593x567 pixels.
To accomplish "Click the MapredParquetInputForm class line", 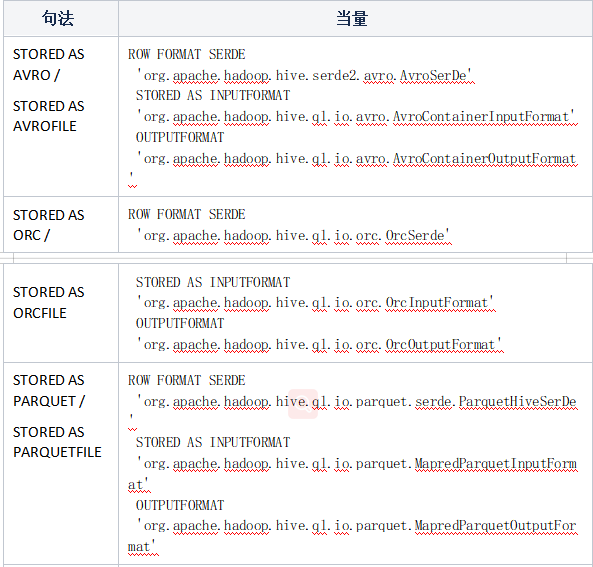I will click(x=356, y=463).
